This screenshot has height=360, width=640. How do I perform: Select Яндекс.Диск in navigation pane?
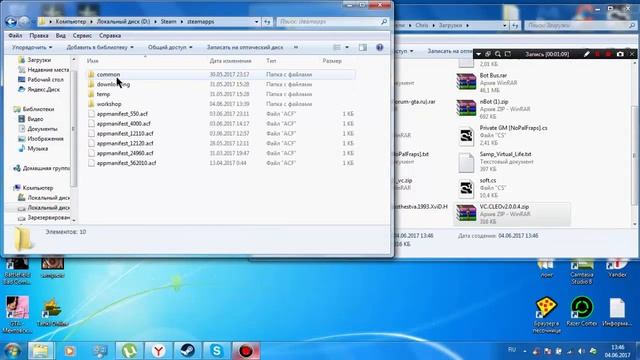coord(39,89)
